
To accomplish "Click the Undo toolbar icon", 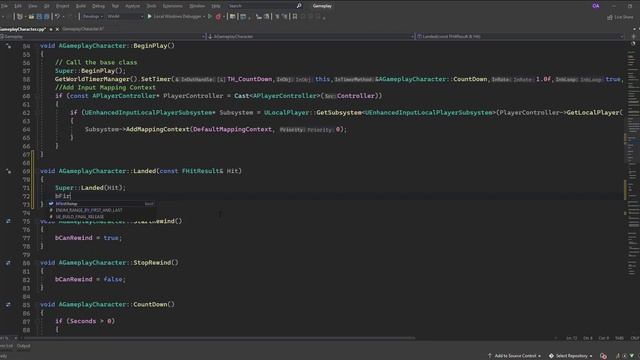I will point(57,17).
